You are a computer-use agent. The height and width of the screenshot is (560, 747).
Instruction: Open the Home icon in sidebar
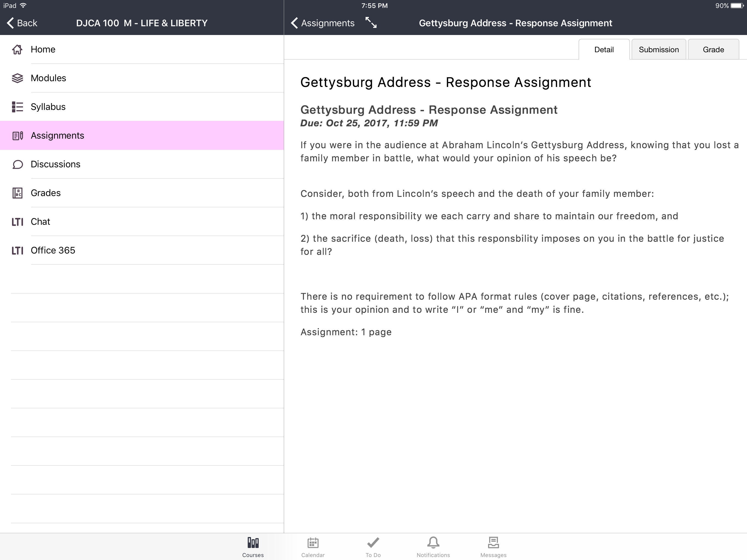[17, 49]
